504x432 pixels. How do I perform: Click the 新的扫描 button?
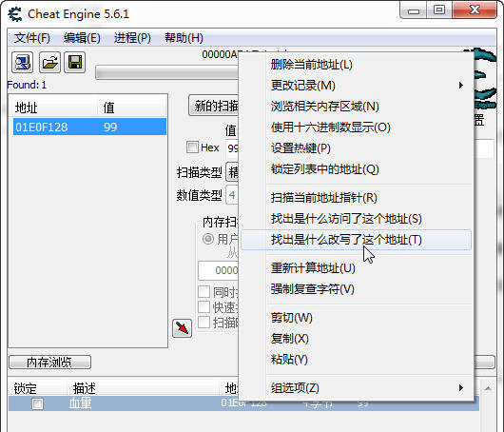[x=213, y=106]
